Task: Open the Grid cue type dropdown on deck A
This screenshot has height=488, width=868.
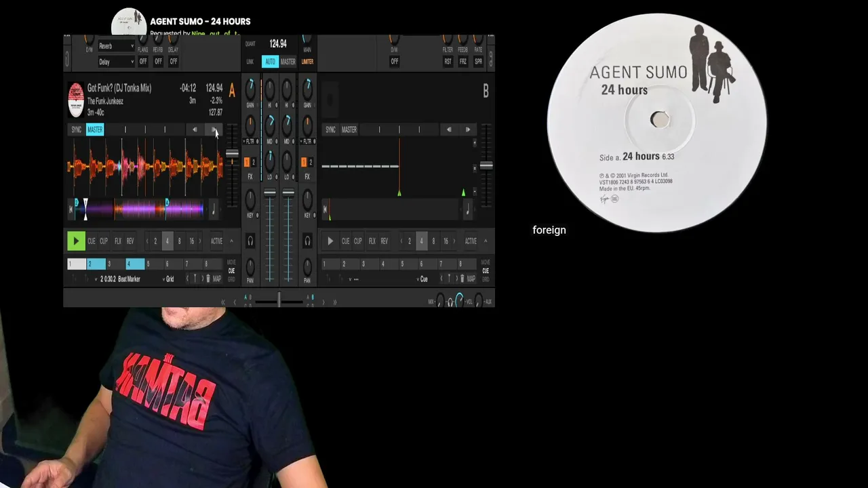Action: coord(168,279)
